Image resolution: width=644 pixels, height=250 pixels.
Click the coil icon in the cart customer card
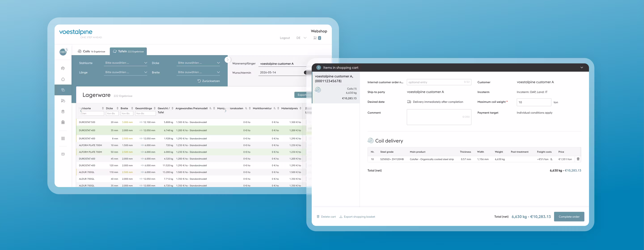318,90
